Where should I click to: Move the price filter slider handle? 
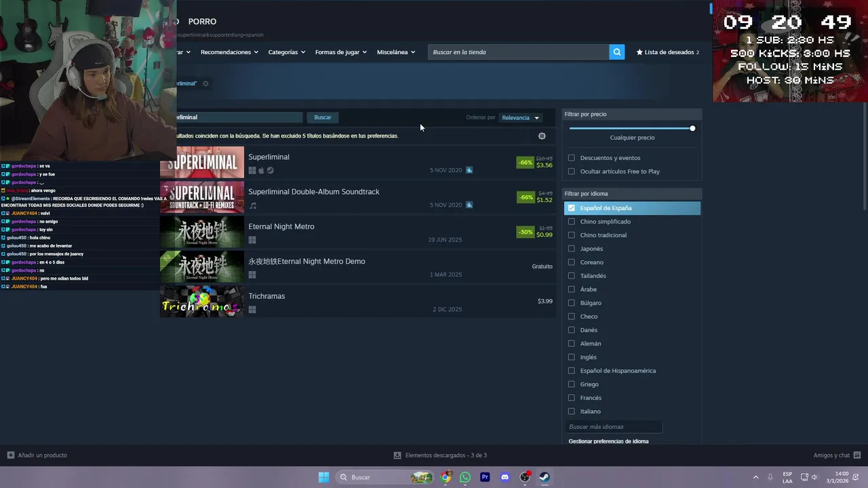[x=692, y=128]
